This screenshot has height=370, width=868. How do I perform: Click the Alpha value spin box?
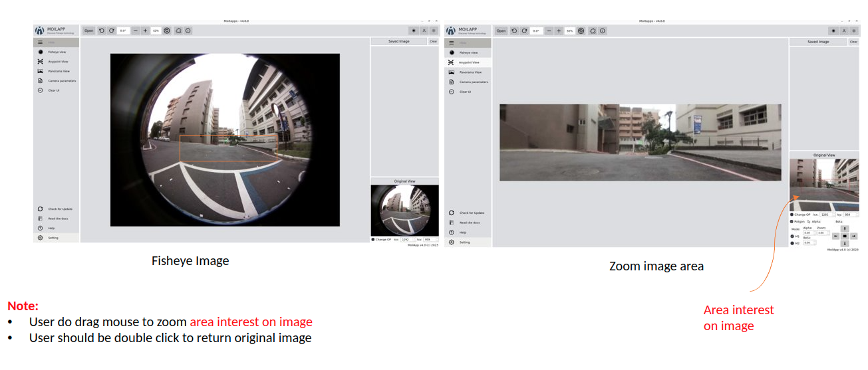809,232
